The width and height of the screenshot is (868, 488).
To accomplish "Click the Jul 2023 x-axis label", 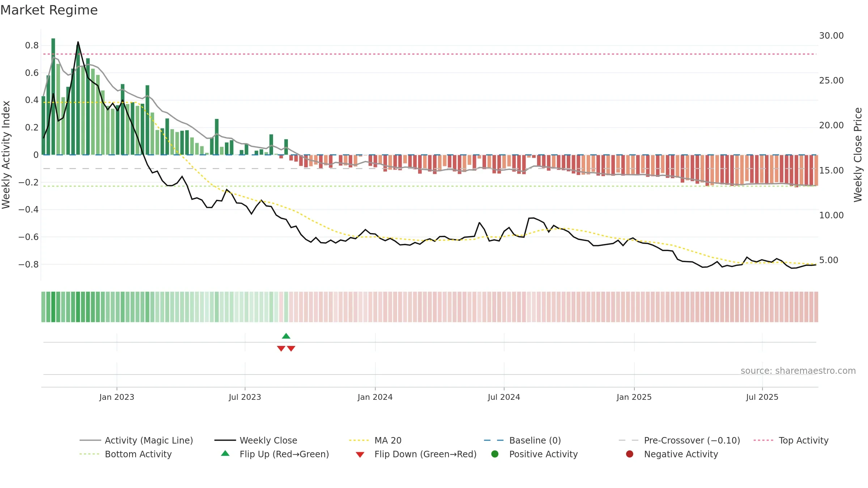I will coord(245,397).
